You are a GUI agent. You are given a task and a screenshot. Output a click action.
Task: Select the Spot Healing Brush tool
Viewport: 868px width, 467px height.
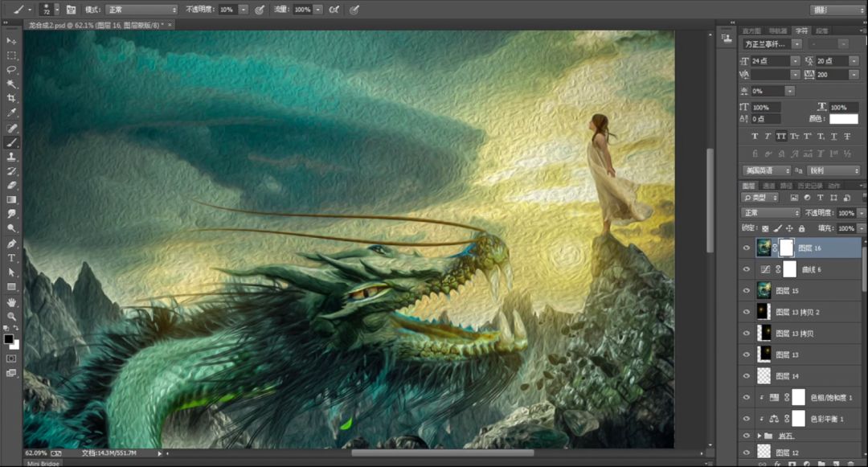click(11, 128)
